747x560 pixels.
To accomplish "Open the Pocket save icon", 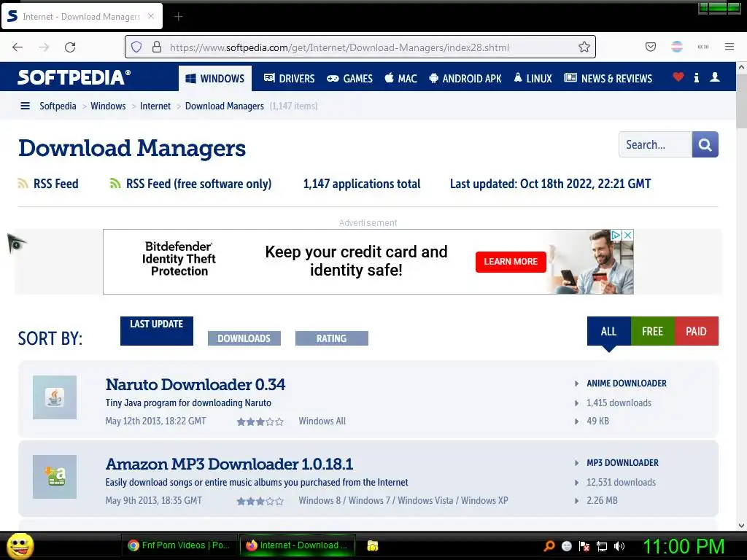I will (651, 47).
